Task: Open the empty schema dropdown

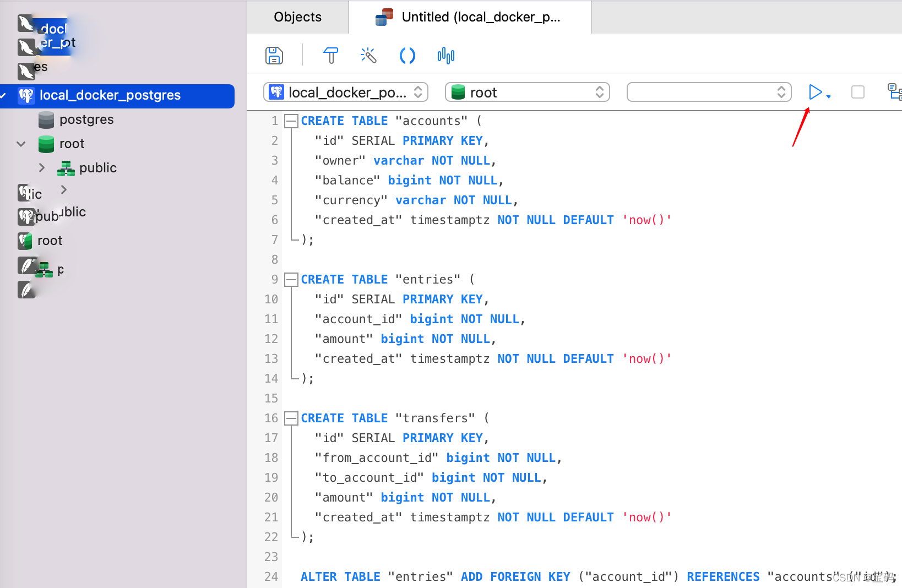Action: 709,92
